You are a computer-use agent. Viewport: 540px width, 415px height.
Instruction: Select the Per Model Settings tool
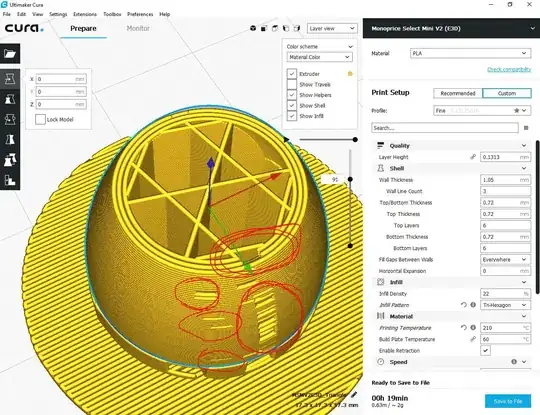[x=10, y=160]
